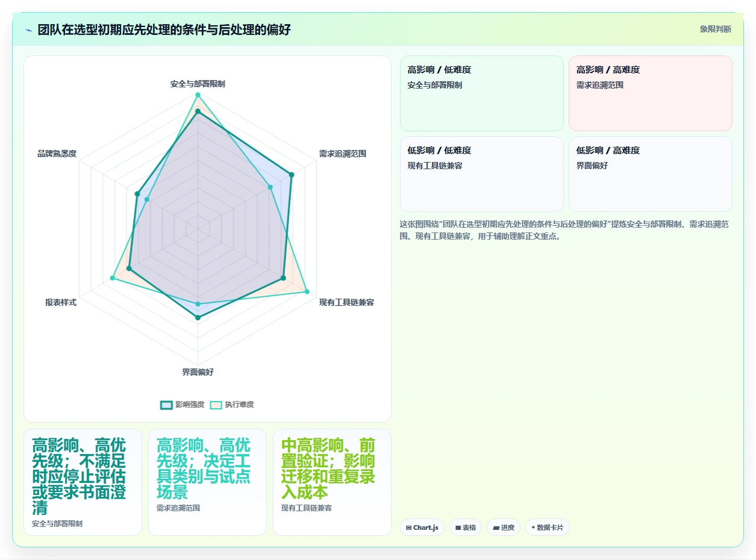
Task: Click the chart description paragraph under the quadrants
Action: point(565,230)
